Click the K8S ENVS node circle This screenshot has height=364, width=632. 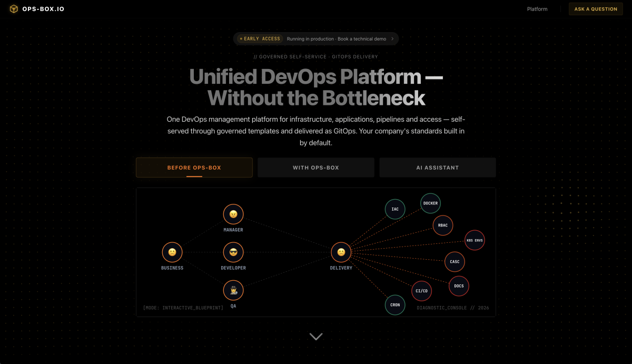pos(475,240)
